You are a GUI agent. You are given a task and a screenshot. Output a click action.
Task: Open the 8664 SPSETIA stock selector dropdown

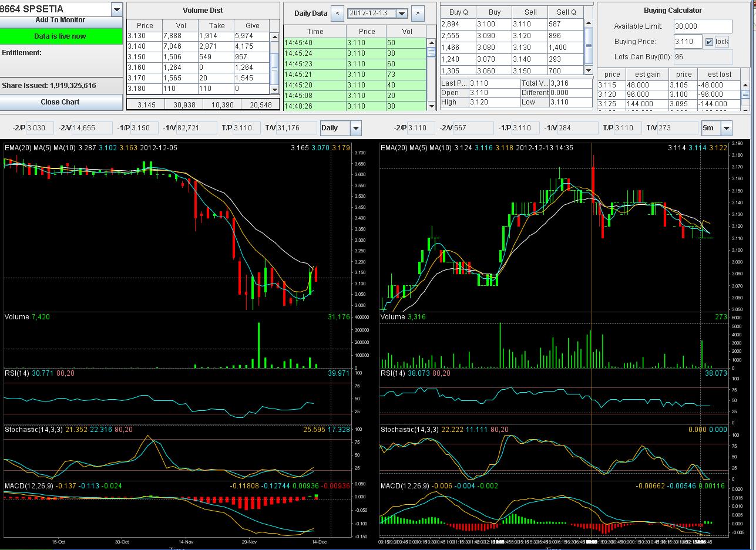coord(116,9)
